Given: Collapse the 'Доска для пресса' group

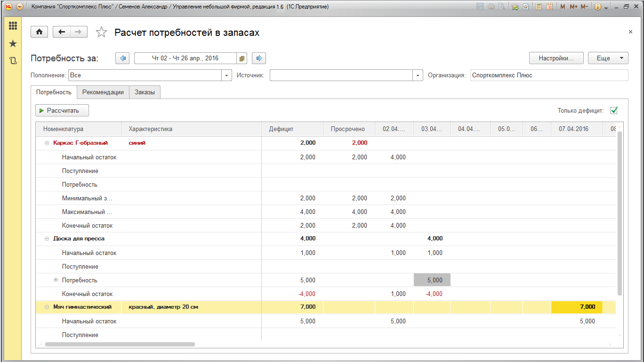Looking at the screenshot, I should click(47, 239).
